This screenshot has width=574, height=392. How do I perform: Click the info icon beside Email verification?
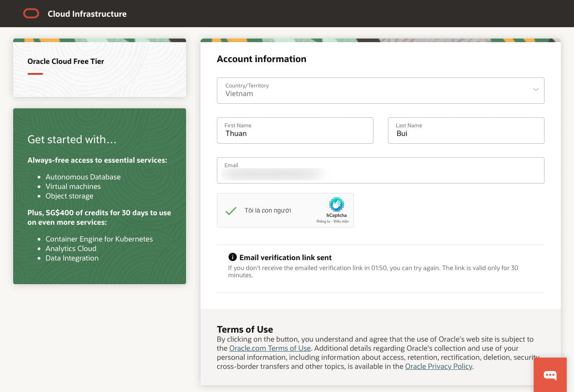232,257
